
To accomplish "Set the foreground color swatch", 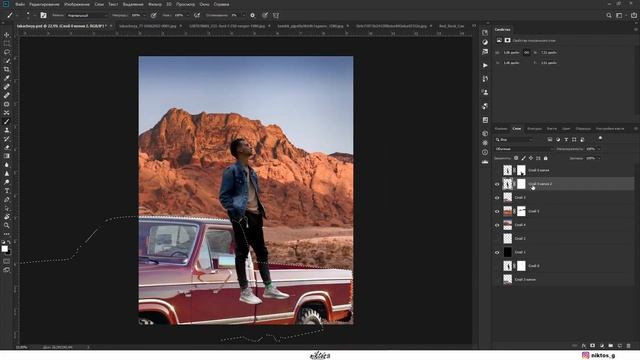I will pyautogui.click(x=4, y=249).
